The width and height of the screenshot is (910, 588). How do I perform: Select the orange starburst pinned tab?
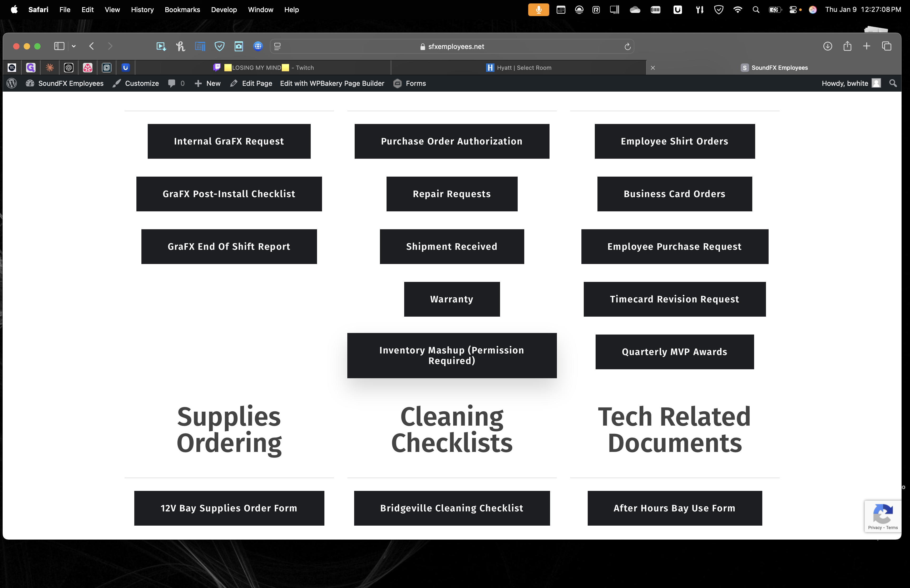50,68
